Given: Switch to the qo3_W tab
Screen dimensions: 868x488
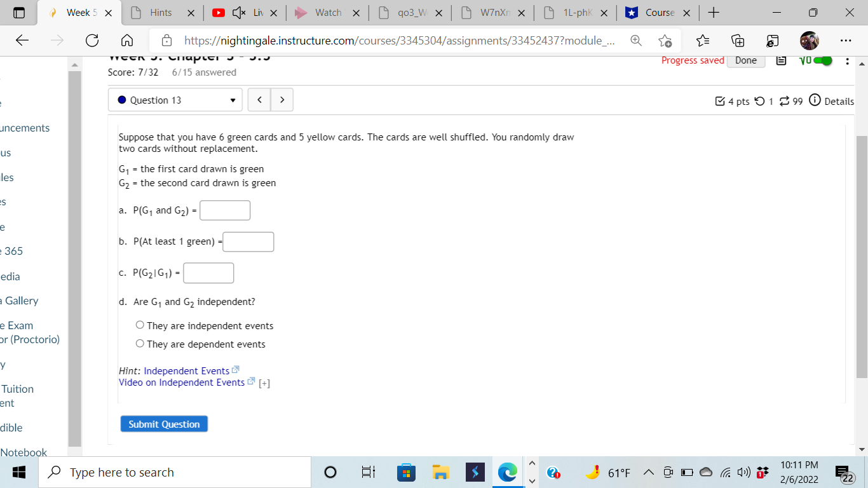Looking at the screenshot, I should 410,13.
